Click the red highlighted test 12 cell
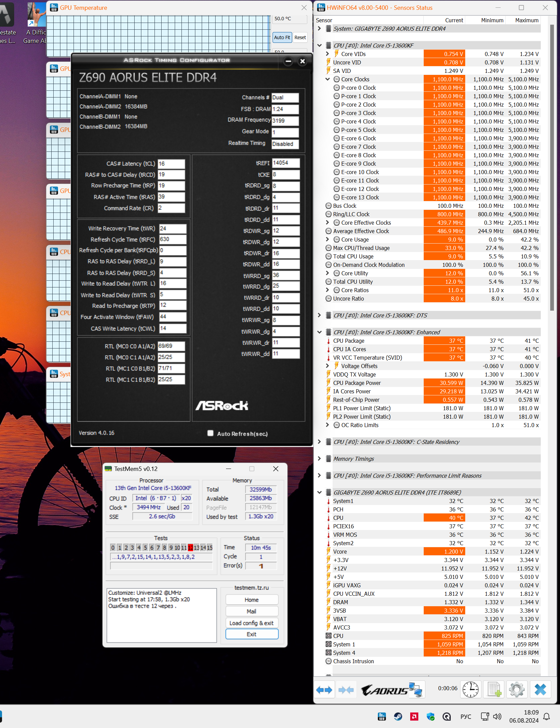 pyautogui.click(x=190, y=548)
